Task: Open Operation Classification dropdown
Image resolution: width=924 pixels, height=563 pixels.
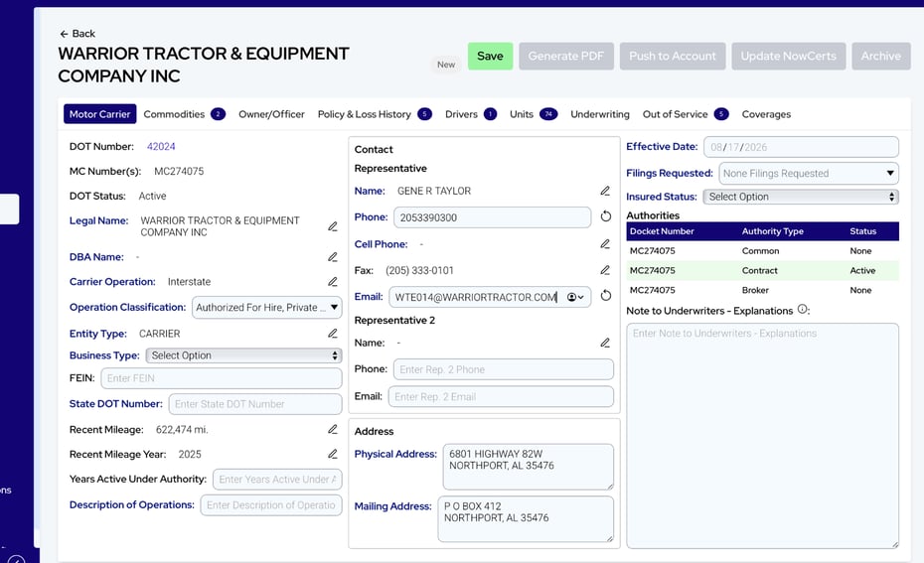Action: click(x=267, y=308)
